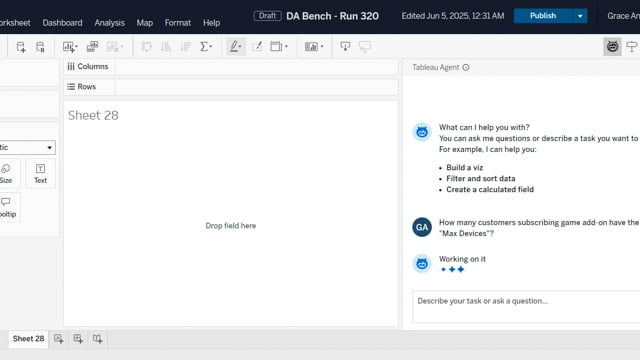Click the New Worksheet toolbar icon
640x360 pixels.
click(69, 47)
